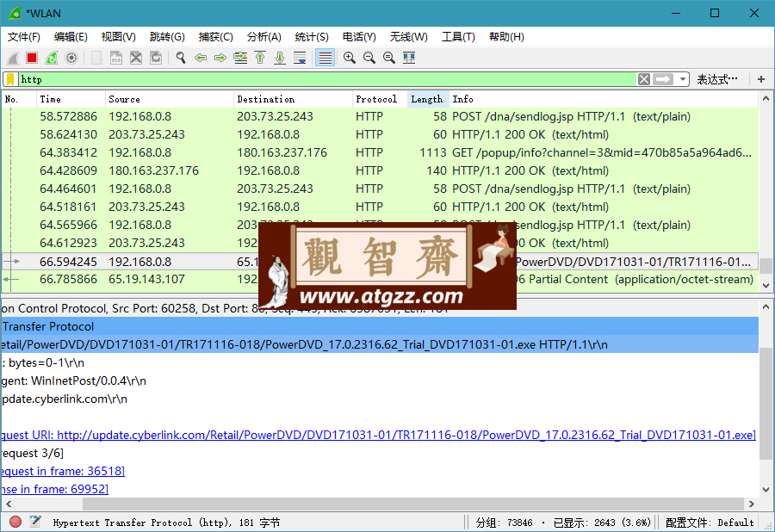The height and width of the screenshot is (532, 775).
Task: Toggle packet list colorization
Action: point(325,59)
